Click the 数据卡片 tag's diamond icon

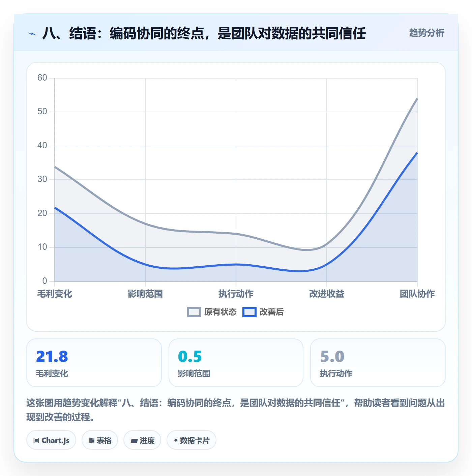click(176, 440)
